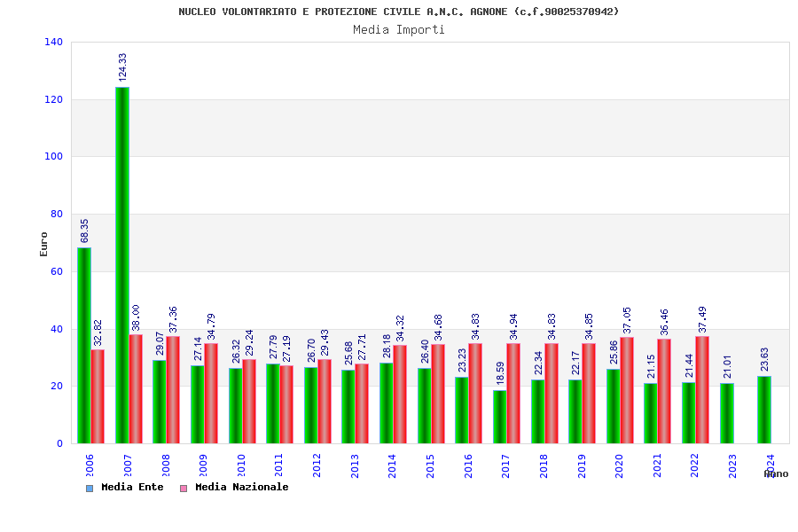Click the red 2017 bar labeled 34.94
798x532 pixels.
(x=513, y=394)
